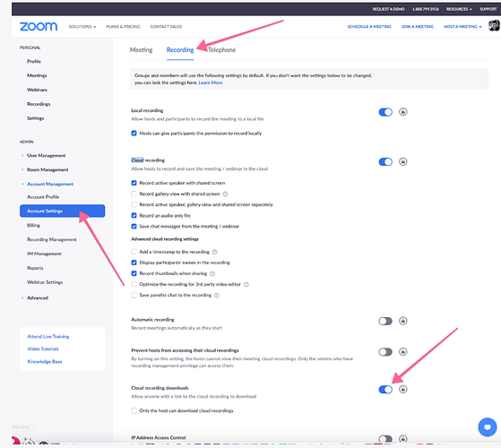Switch to the Meeting tab
The height and width of the screenshot is (448, 501).
coord(141,50)
